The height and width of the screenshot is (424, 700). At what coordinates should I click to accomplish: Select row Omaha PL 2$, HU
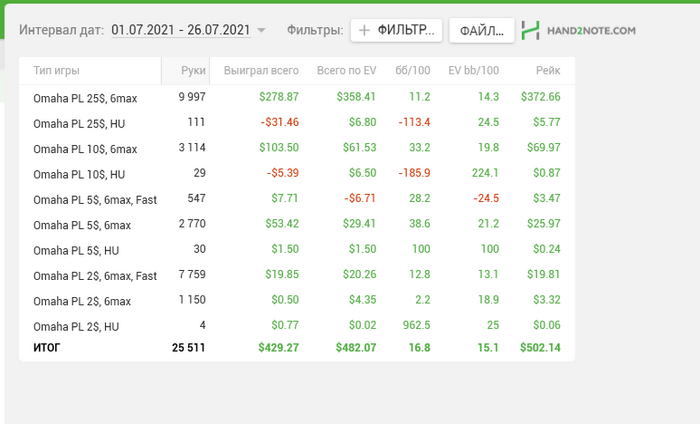click(297, 326)
